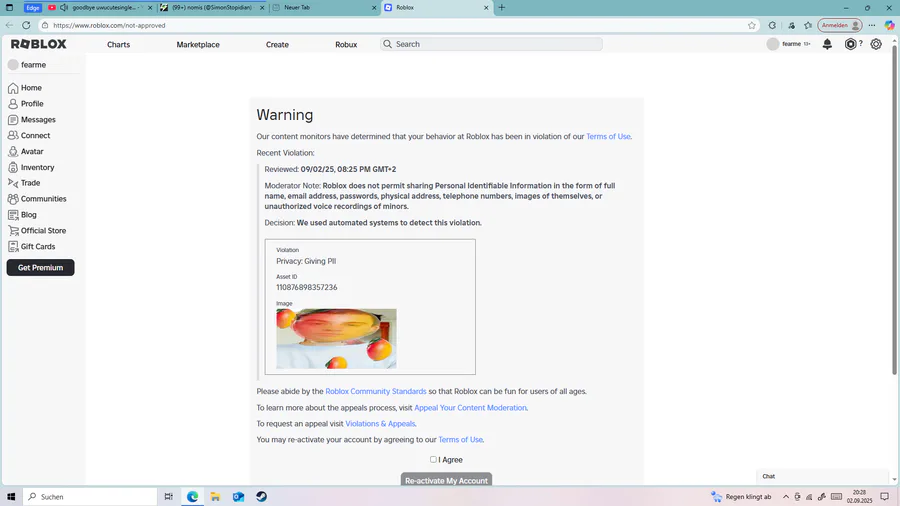This screenshot has height=506, width=900.
Task: Open Terms of Use link above I Agree
Action: (x=460, y=440)
